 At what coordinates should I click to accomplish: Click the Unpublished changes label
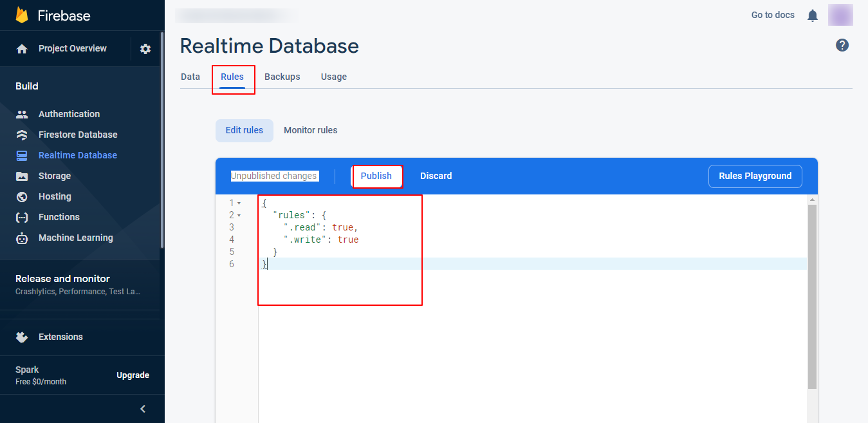[x=274, y=176]
